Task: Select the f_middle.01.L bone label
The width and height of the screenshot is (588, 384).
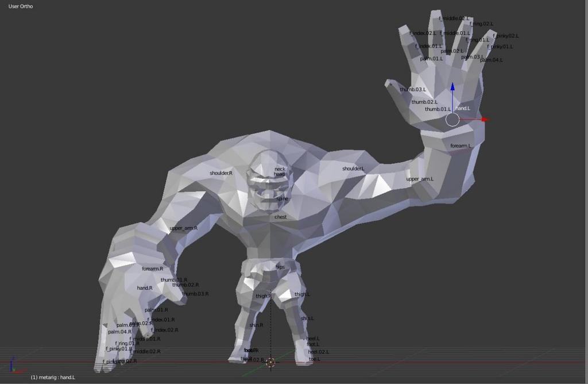Action: coord(455,33)
